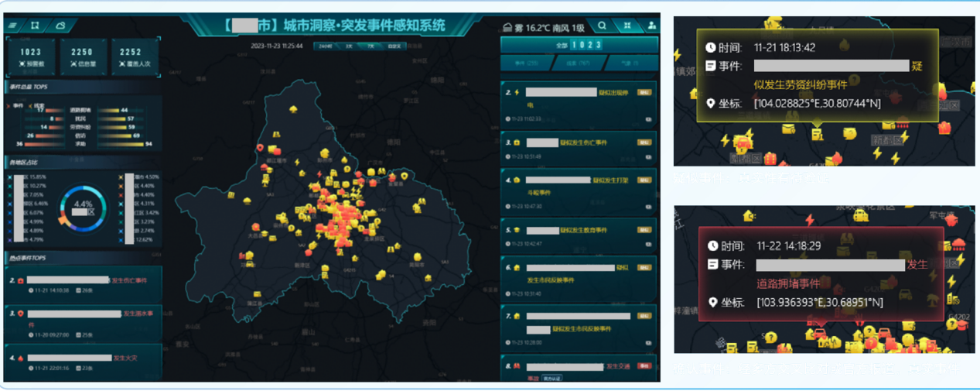Click the red marker near 大邑县
The height and width of the screenshot is (391, 980).
pos(256,227)
